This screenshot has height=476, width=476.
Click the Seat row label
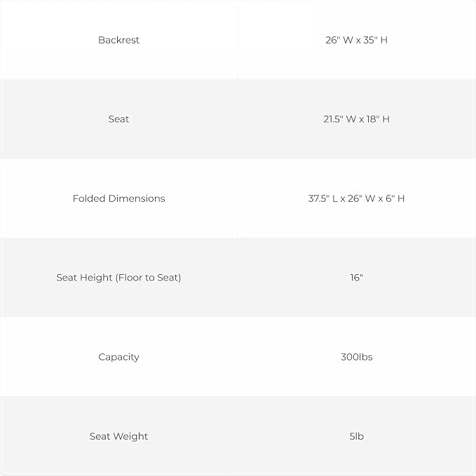tap(118, 119)
